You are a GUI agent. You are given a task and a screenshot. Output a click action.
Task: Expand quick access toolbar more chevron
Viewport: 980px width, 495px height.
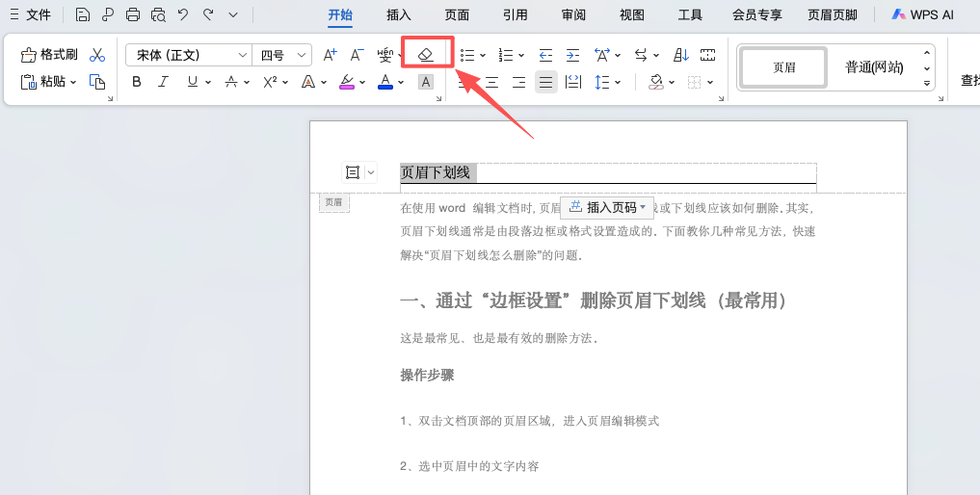[x=233, y=14]
